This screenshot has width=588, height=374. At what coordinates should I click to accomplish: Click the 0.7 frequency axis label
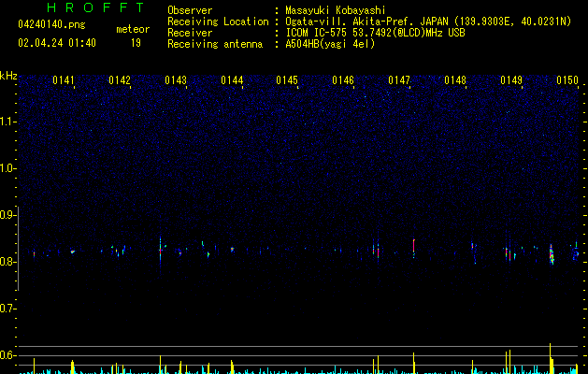tap(7, 309)
